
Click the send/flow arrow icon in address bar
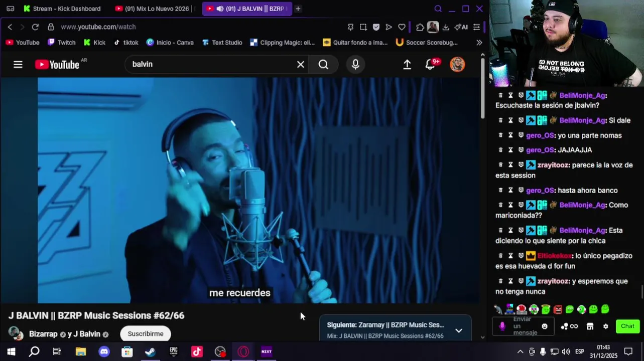click(389, 27)
